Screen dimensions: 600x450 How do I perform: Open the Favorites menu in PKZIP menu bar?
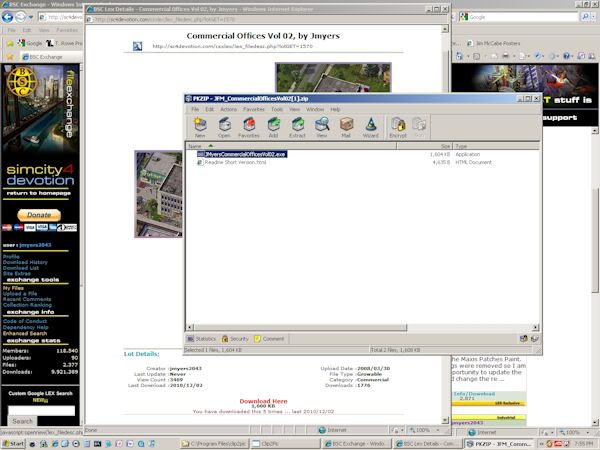point(254,109)
